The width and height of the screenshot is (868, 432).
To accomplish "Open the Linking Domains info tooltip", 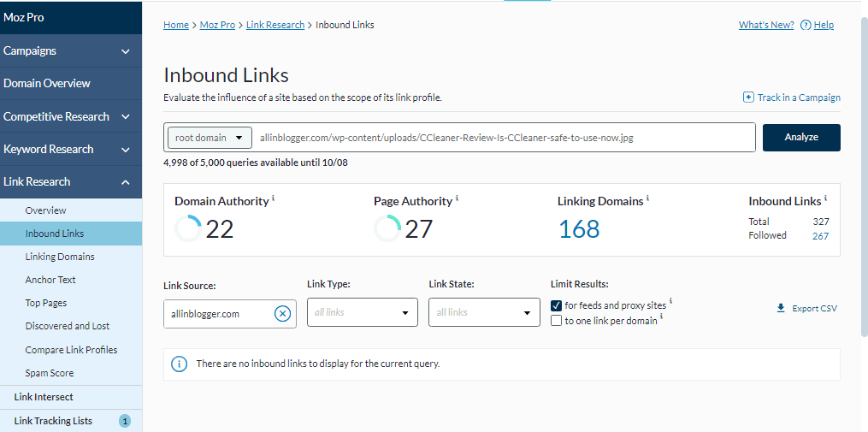I will [x=647, y=197].
